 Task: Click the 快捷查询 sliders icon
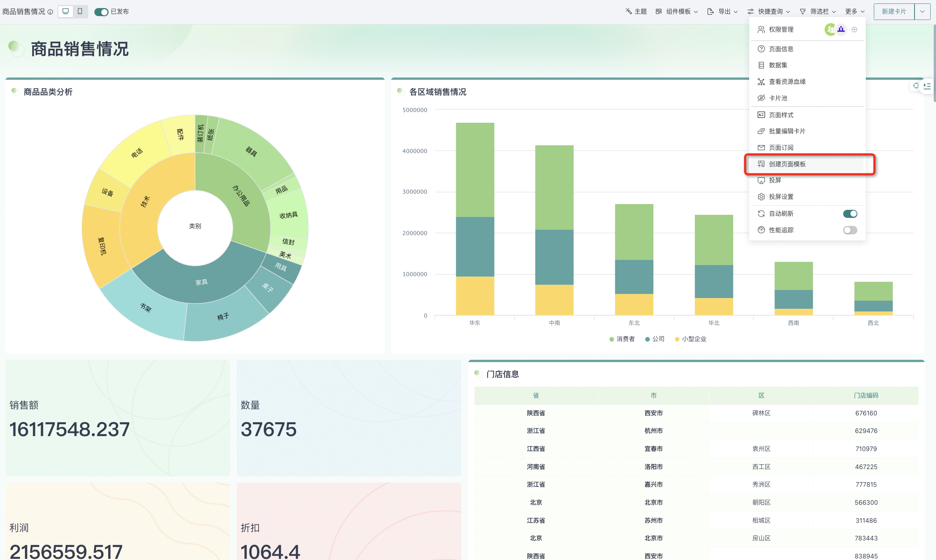click(751, 12)
